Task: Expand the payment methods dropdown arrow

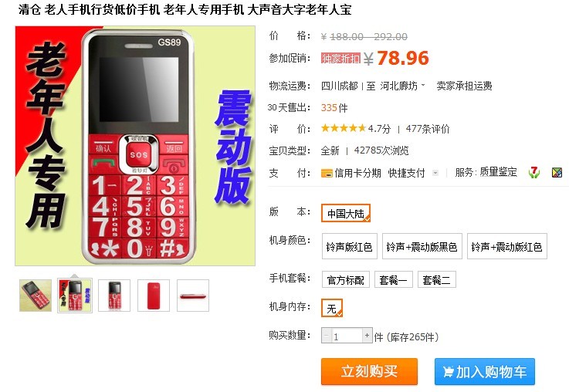Action: [435, 174]
